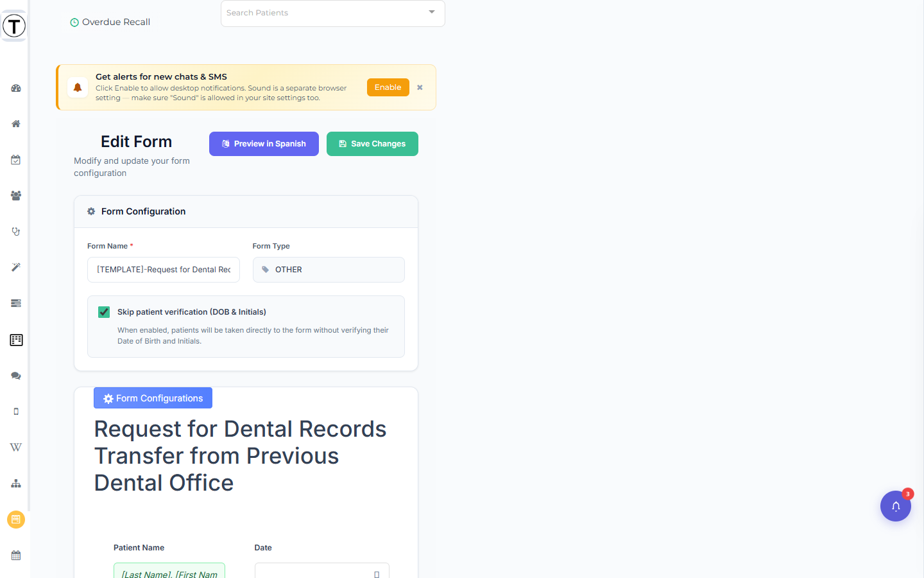Go to the home icon in sidebar

point(16,124)
